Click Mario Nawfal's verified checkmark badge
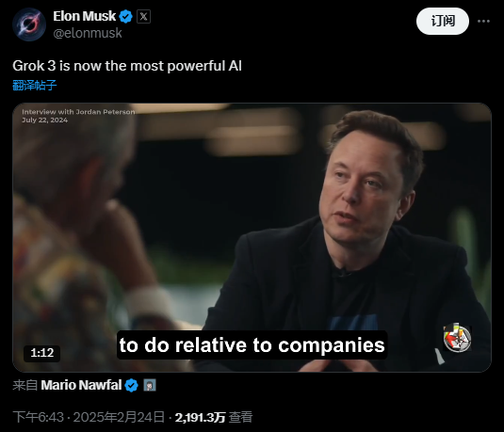504x432 pixels. pos(132,386)
